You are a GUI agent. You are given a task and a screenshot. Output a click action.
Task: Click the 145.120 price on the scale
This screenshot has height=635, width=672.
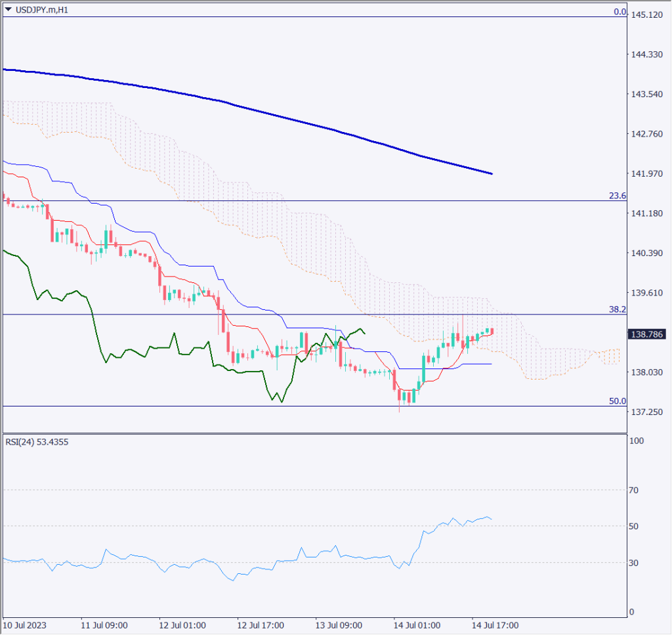pyautogui.click(x=646, y=15)
